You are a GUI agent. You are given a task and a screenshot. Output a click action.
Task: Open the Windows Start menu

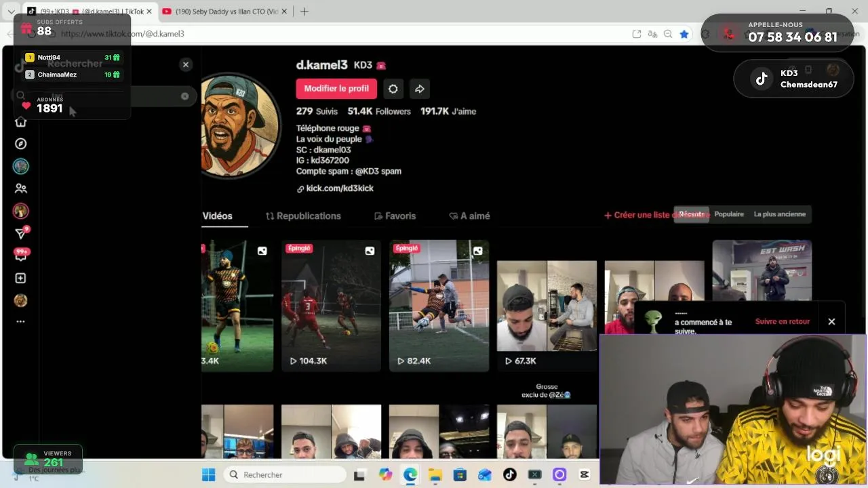tap(208, 474)
